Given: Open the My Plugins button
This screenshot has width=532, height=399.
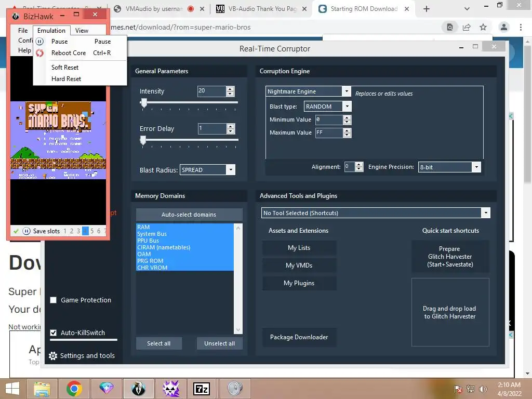Looking at the screenshot, I should [299, 283].
